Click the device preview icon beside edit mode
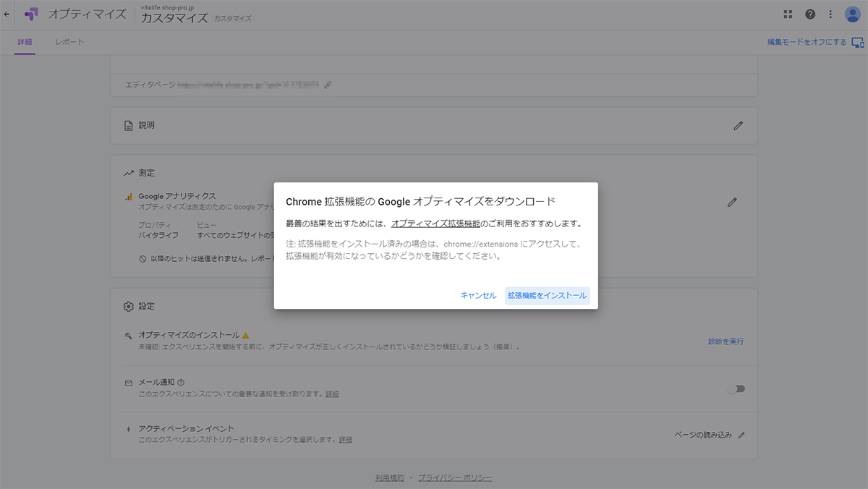Image resolution: width=868 pixels, height=489 pixels. tap(858, 42)
